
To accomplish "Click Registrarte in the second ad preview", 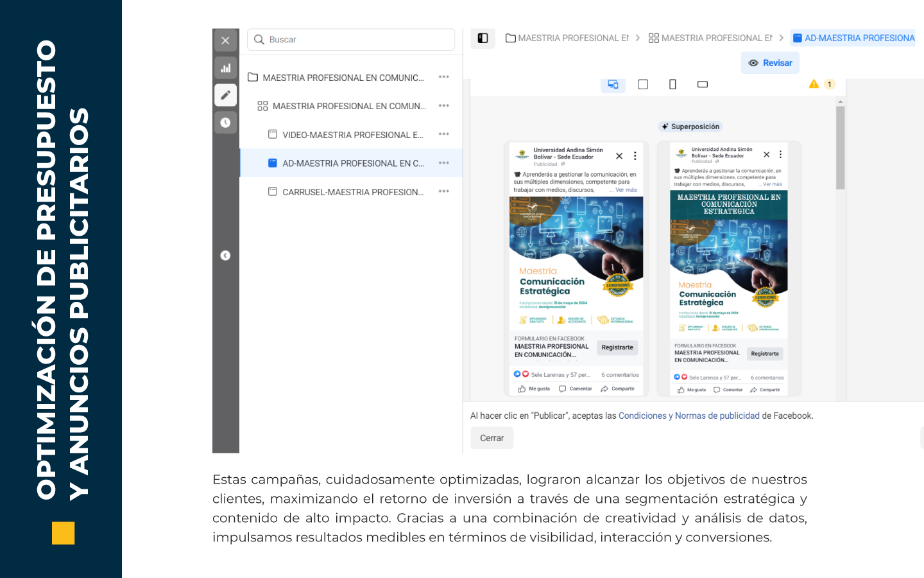I will pos(765,354).
